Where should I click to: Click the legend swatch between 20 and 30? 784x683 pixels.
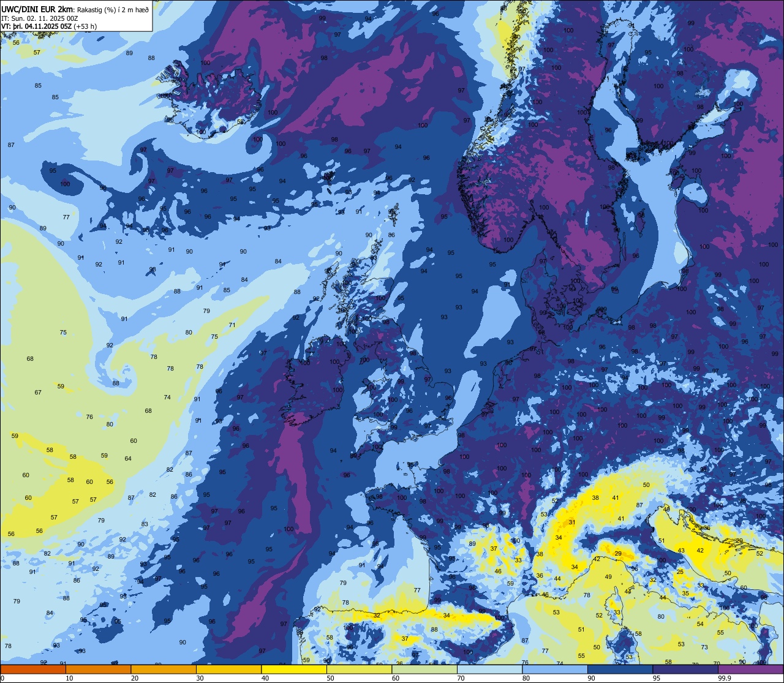(x=164, y=670)
